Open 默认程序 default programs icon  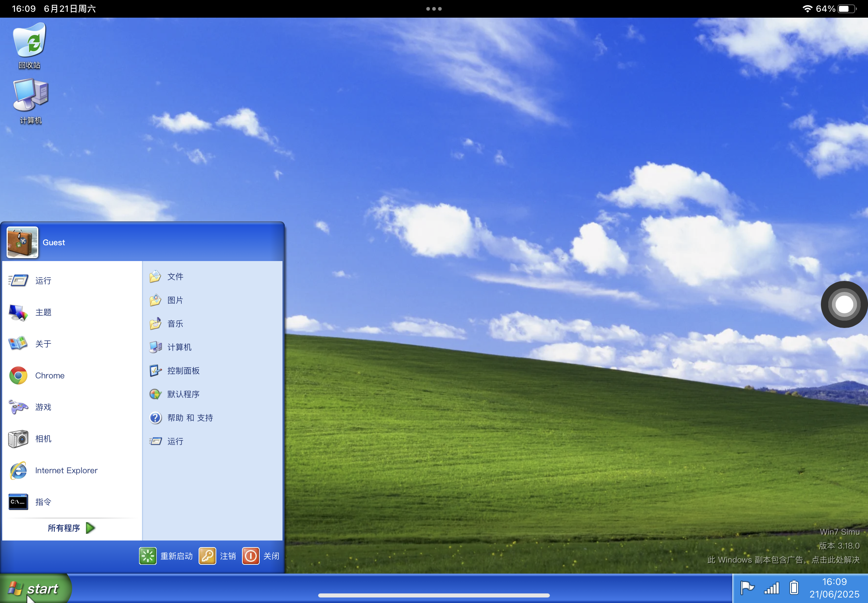(x=155, y=394)
